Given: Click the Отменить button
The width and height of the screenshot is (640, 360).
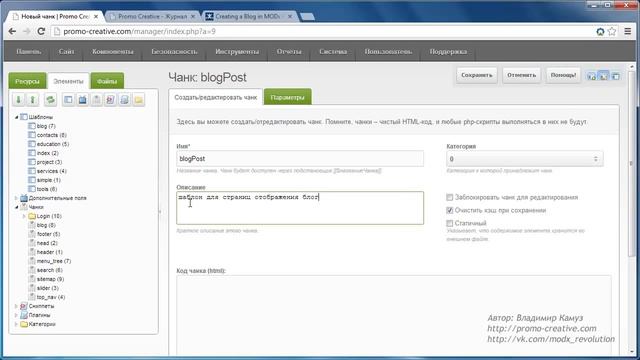Looking at the screenshot, I should point(521,75).
